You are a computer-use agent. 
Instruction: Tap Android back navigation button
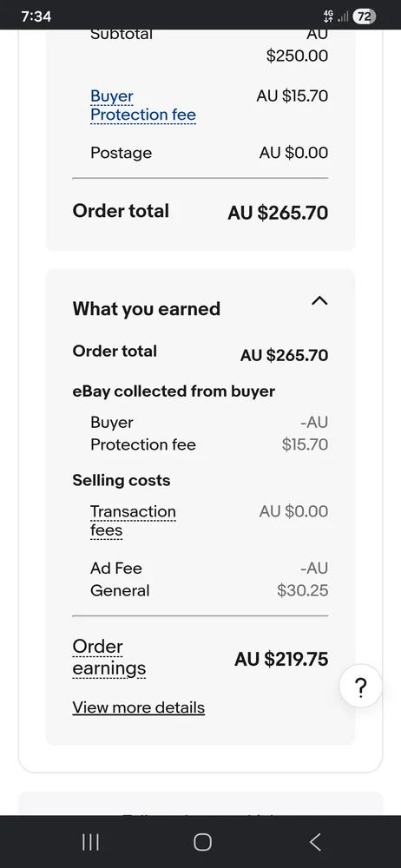point(314,842)
